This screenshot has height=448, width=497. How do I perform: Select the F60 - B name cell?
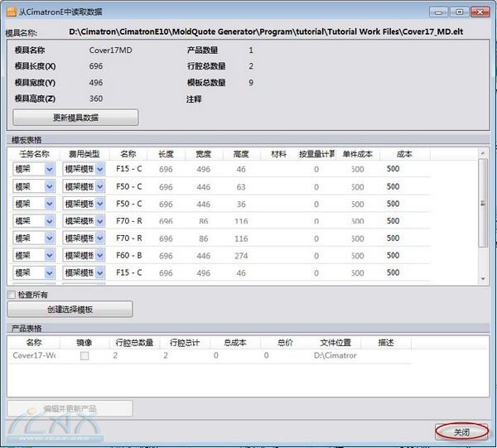tap(128, 255)
